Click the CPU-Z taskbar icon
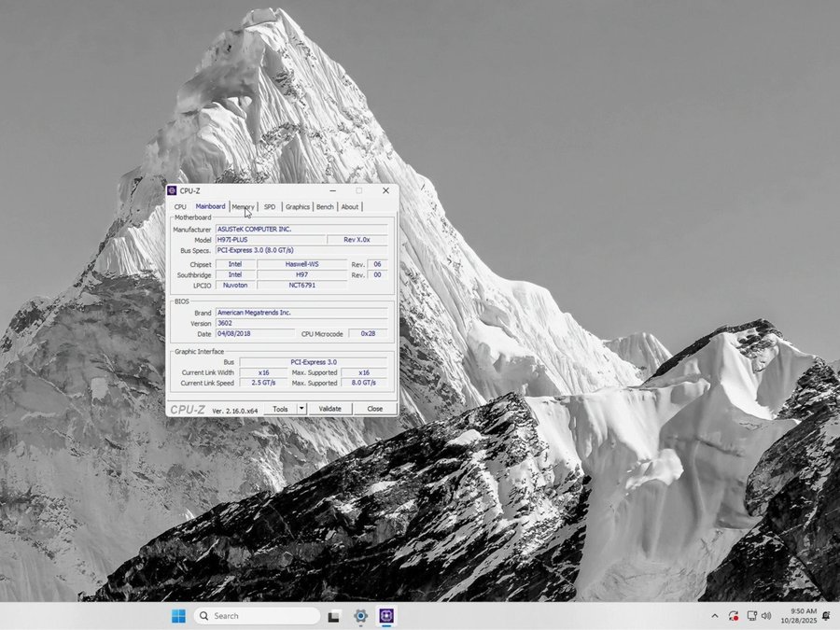840x630 pixels. pos(386,616)
